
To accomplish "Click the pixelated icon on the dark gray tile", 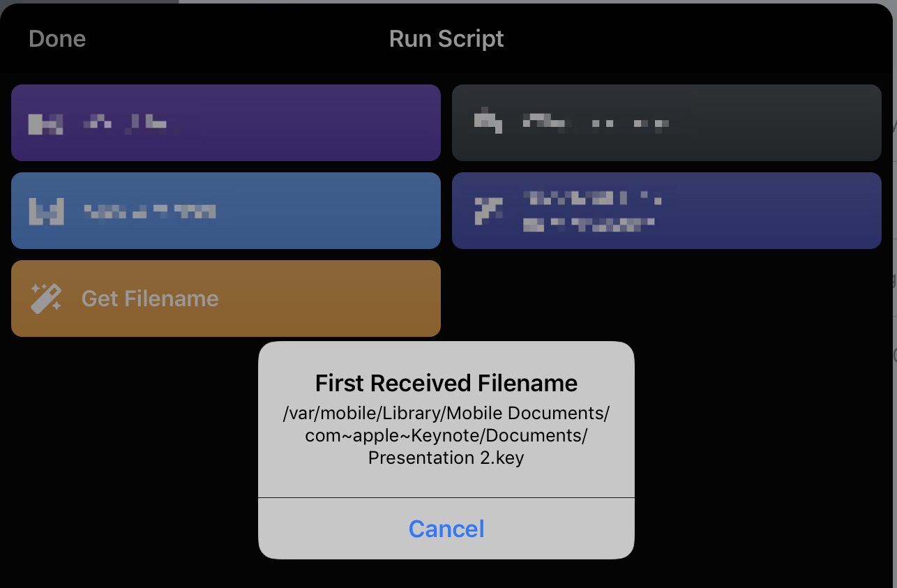I will [x=488, y=122].
